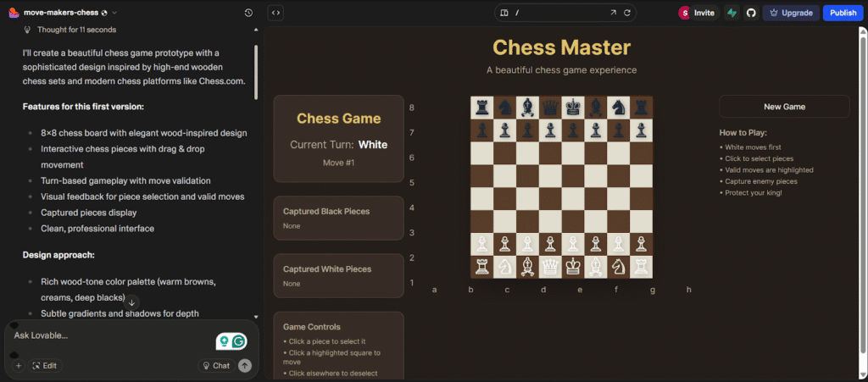Click the Ask Lovable message field
The width and height of the screenshot is (868, 382).
[111, 335]
